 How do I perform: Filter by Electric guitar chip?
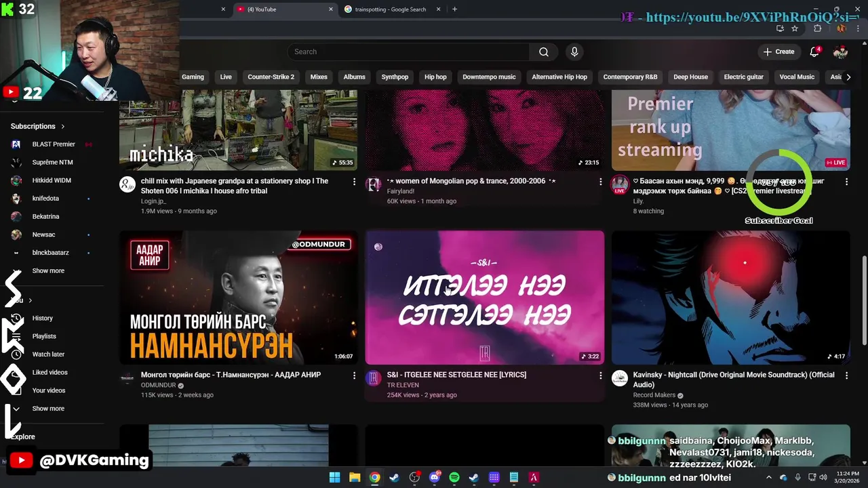(743, 77)
